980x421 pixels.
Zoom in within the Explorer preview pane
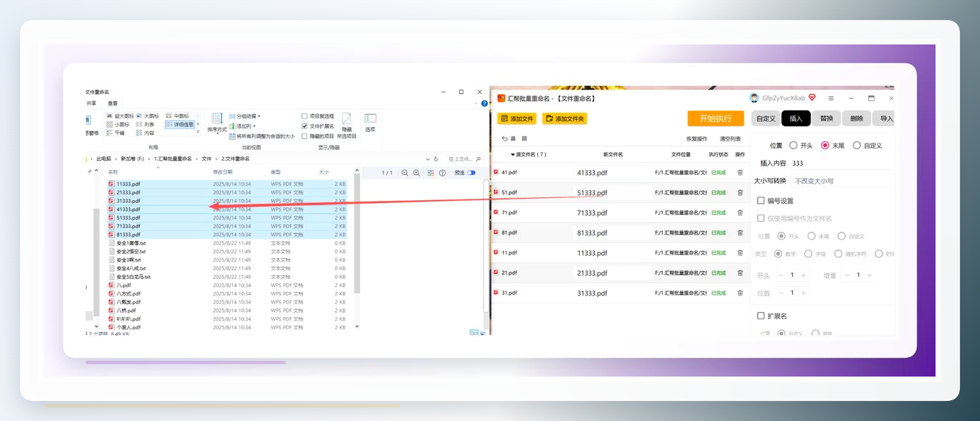click(x=417, y=173)
